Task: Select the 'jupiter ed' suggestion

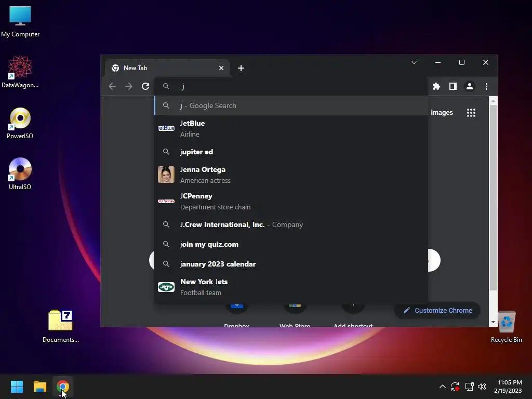Action: (x=291, y=152)
